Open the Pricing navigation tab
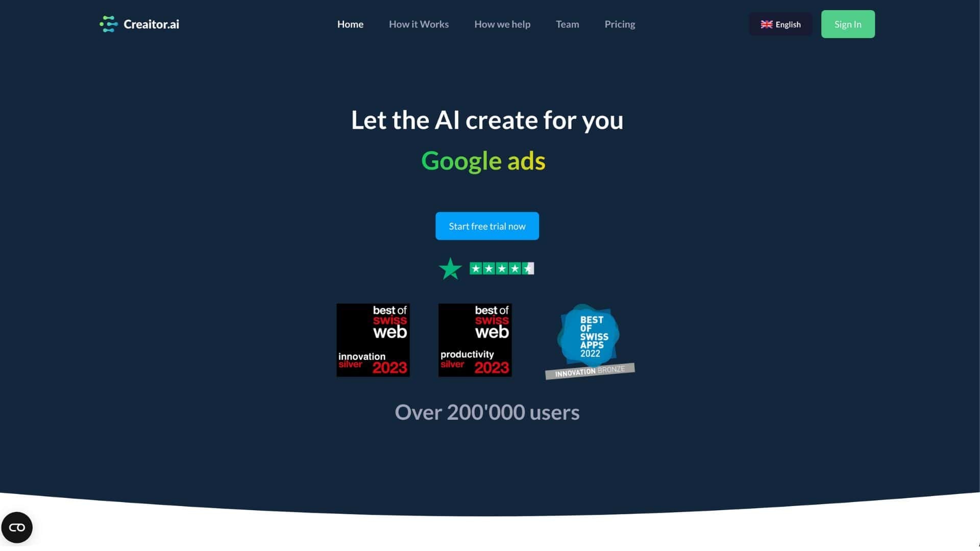980x551 pixels. coord(619,23)
